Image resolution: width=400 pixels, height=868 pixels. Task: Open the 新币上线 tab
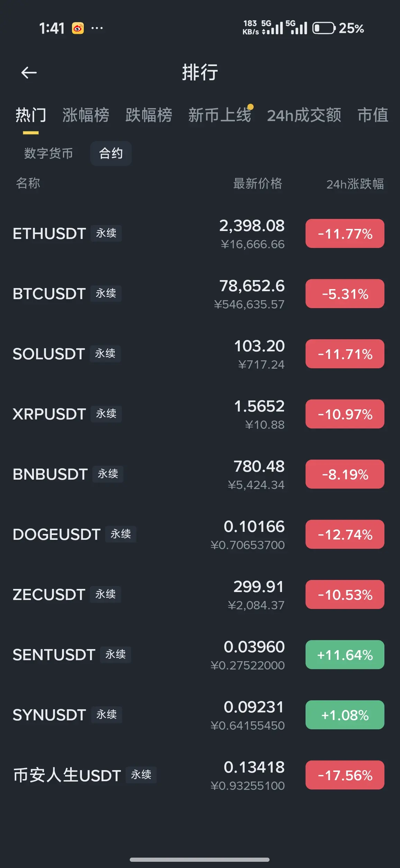pyautogui.click(x=220, y=115)
